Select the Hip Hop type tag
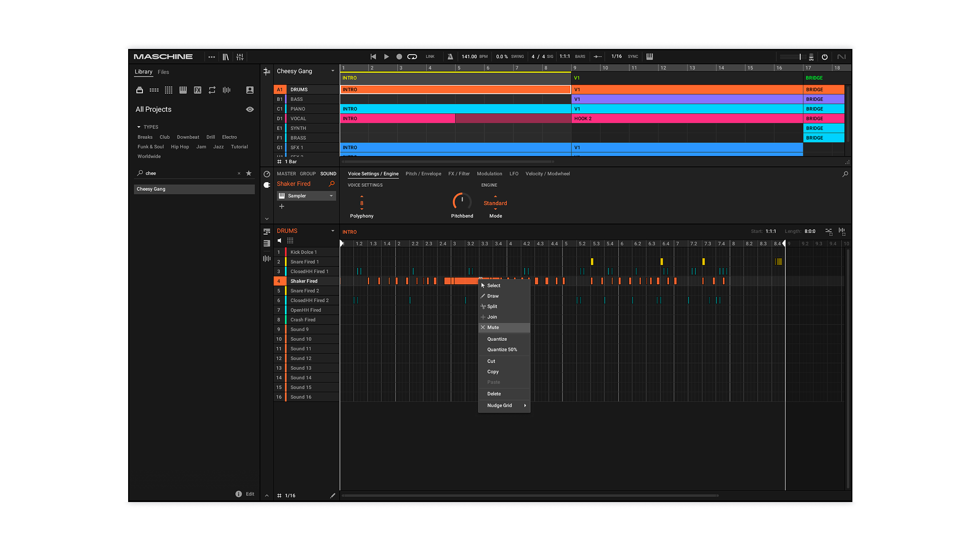Image resolution: width=980 pixels, height=551 pixels. pos(180,147)
